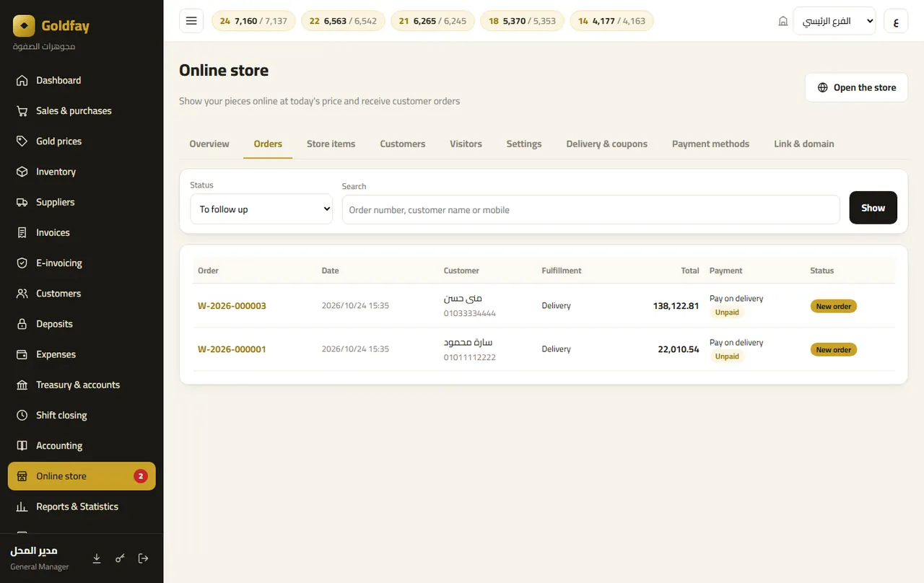Click the E-invoicing shield icon
Viewport: 924px width, 583px height.
pos(22,263)
